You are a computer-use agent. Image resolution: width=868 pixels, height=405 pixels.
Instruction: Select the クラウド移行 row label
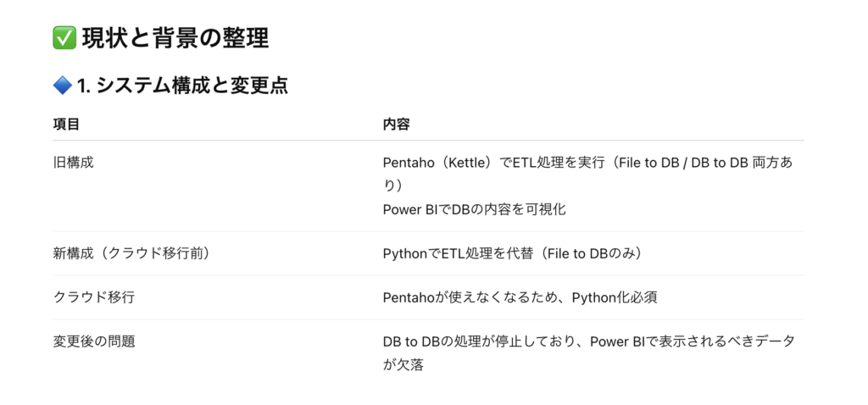(x=93, y=297)
